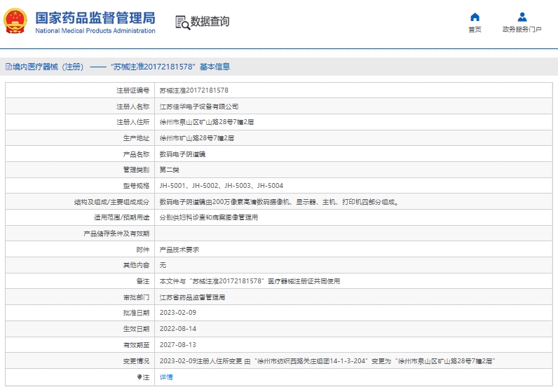The height and width of the screenshot is (392, 558).
Task: Open the 详情 link in the note row
Action: pos(166,377)
